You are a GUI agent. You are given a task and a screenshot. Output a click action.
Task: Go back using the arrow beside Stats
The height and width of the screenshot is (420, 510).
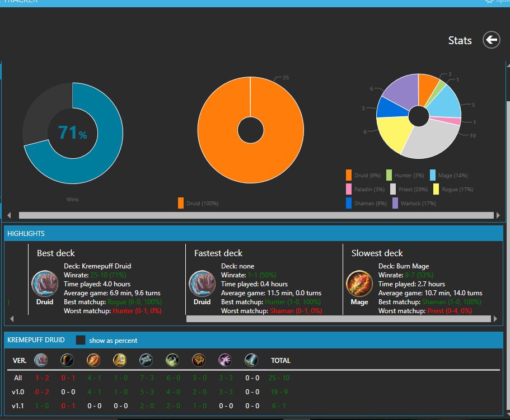(491, 40)
